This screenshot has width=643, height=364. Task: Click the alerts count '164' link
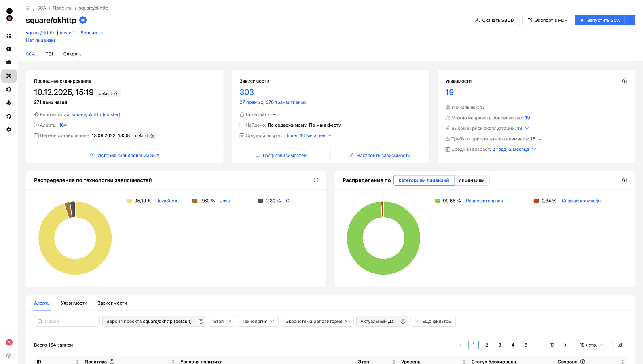tap(63, 125)
